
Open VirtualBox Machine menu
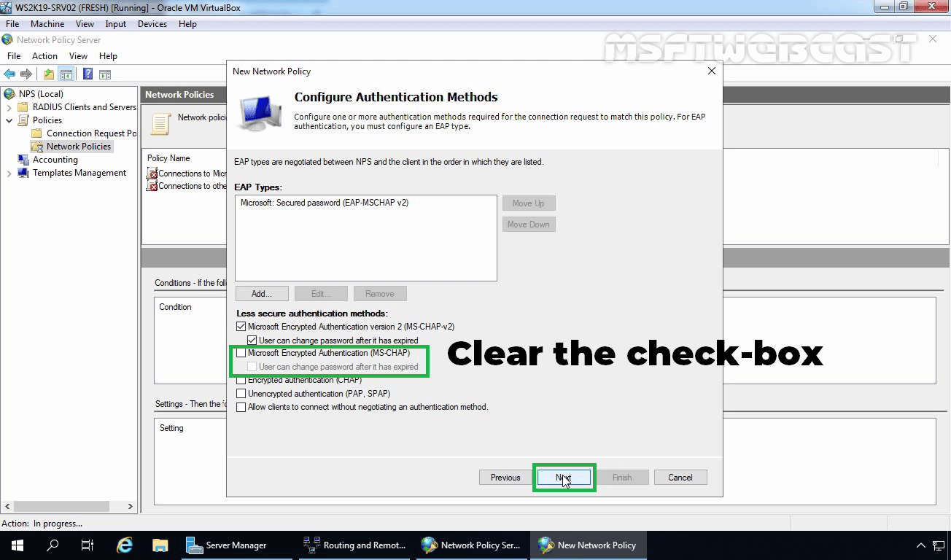point(47,24)
